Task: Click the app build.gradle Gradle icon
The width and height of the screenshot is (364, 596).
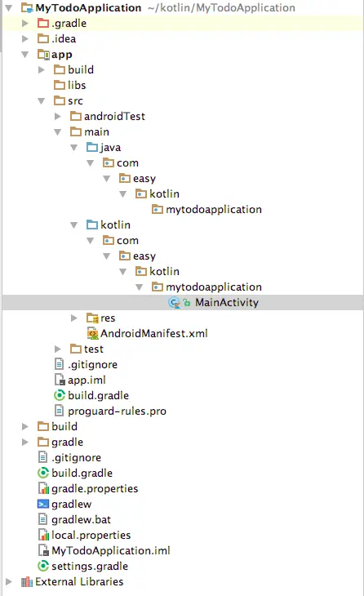Action: click(x=60, y=395)
